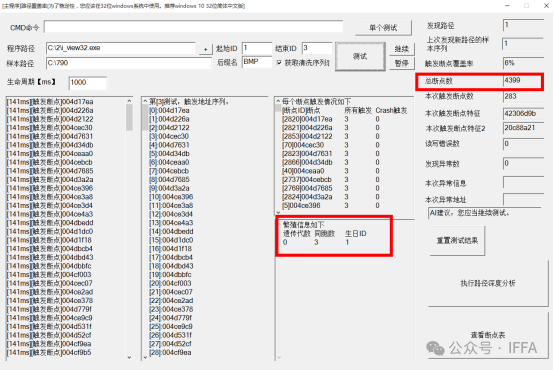Click the down arrow of the left log list scrollbar
The width and height of the screenshot is (554, 370).
129,357
